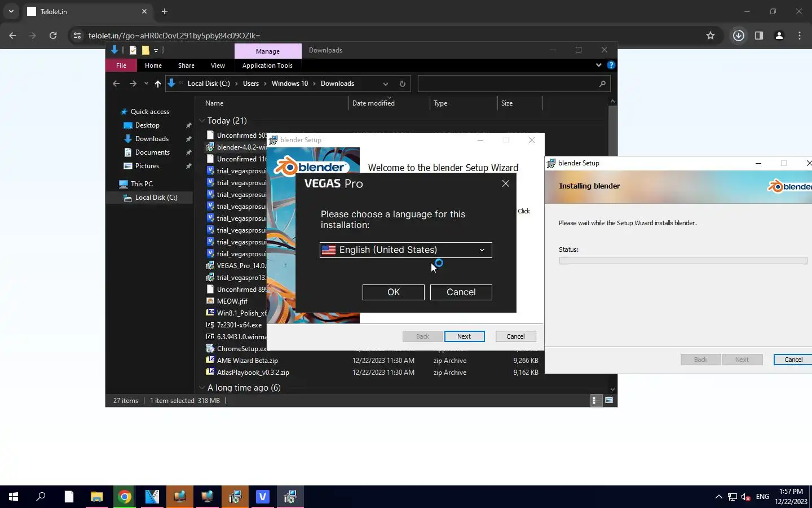Select This PC in the navigation pane
This screenshot has height=508, width=812.
(x=142, y=184)
